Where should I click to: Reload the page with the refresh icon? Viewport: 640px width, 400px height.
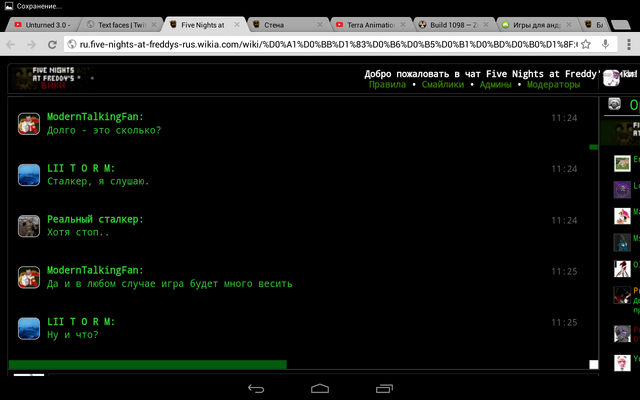(x=52, y=44)
